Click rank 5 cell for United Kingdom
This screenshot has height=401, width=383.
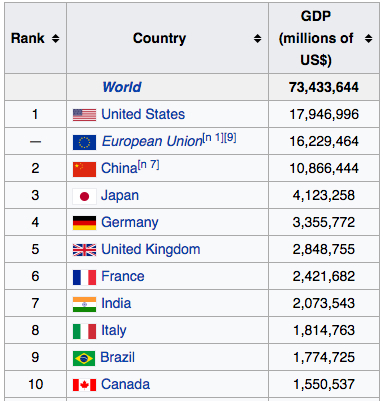pyautogui.click(x=35, y=250)
